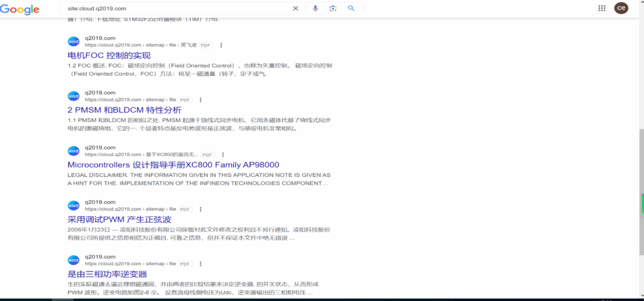
Task: Open more options for 电机FOC 控制的实现 result
Action: pos(221,45)
